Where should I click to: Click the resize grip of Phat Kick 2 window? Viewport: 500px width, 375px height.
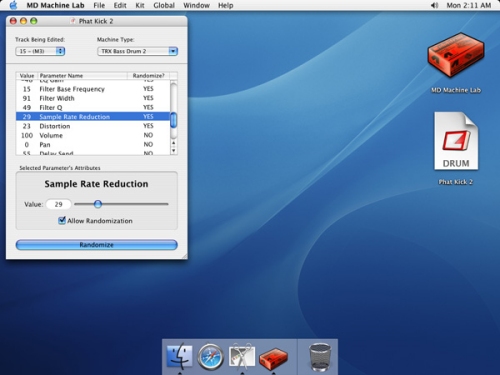click(184, 256)
